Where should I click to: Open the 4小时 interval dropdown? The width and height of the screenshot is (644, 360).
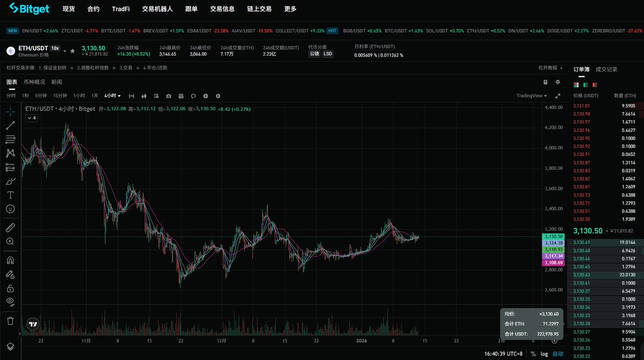[x=113, y=96]
